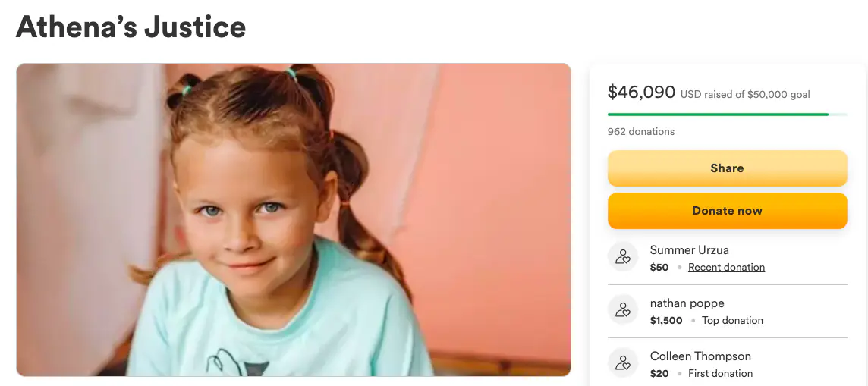
Task: Click the $1,500 donation amount
Action: click(x=666, y=321)
